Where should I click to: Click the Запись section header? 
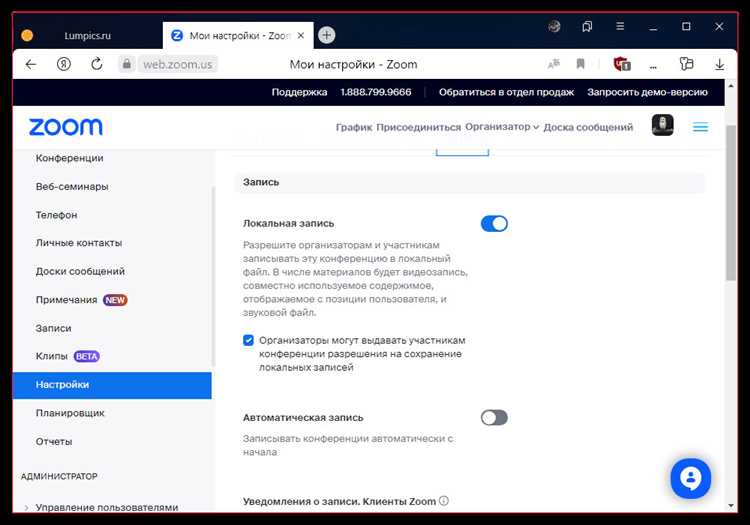pos(469,183)
